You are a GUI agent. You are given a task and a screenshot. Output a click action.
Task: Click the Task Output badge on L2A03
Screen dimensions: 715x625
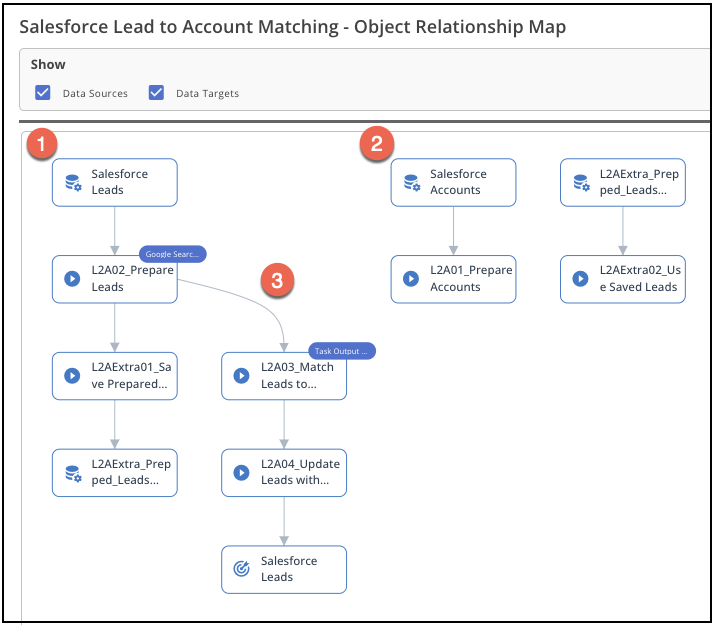(x=342, y=351)
